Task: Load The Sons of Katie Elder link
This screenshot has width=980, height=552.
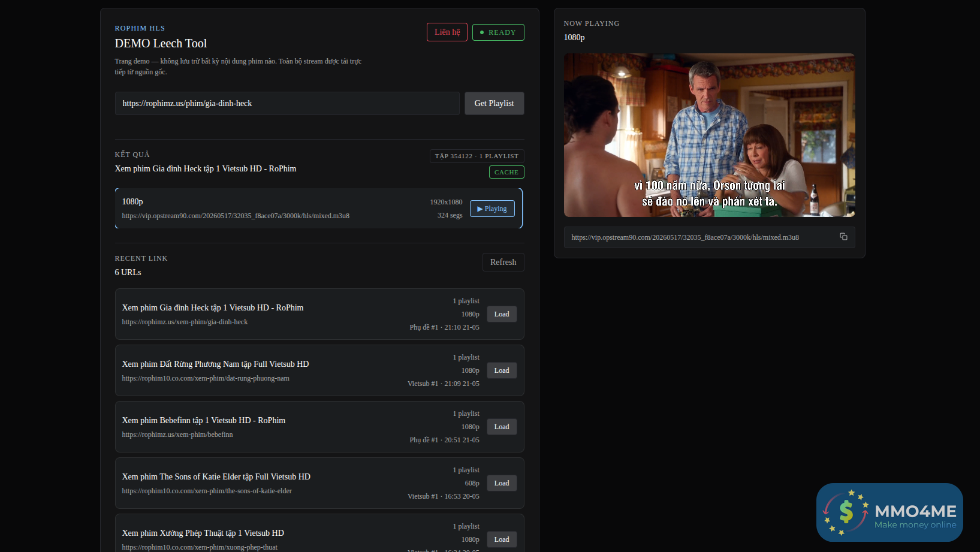Action: [x=502, y=483]
